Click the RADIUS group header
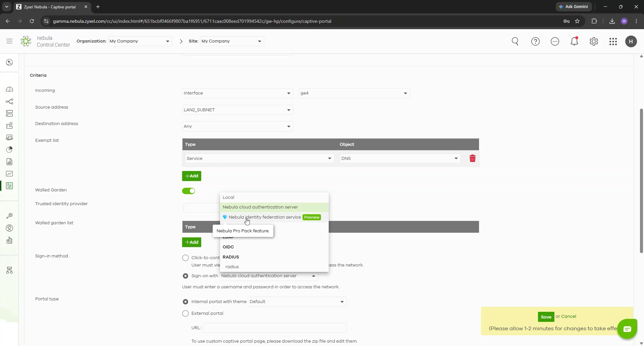 (231, 257)
